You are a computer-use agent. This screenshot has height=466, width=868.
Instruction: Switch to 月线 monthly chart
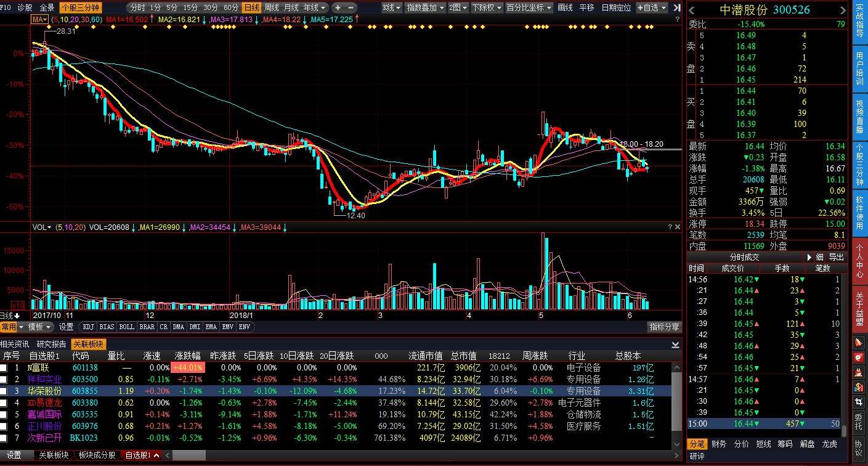[291, 7]
